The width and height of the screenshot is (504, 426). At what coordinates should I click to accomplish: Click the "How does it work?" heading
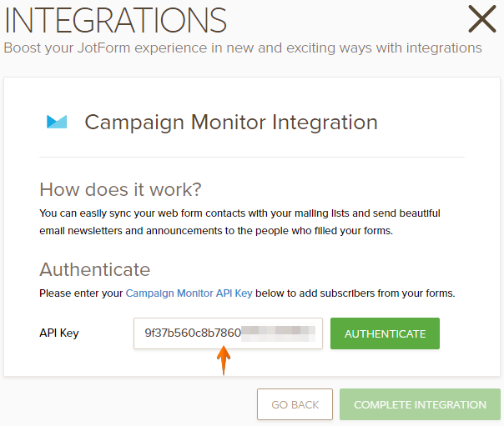pos(121,190)
